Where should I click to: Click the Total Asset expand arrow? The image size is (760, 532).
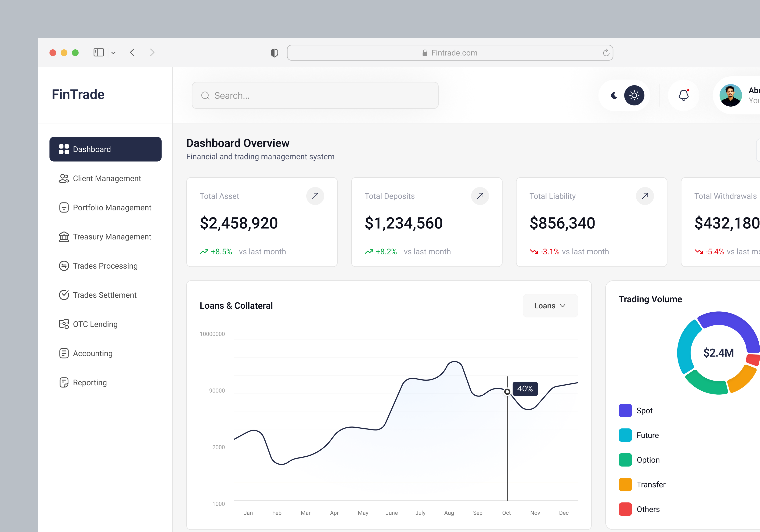315,196
